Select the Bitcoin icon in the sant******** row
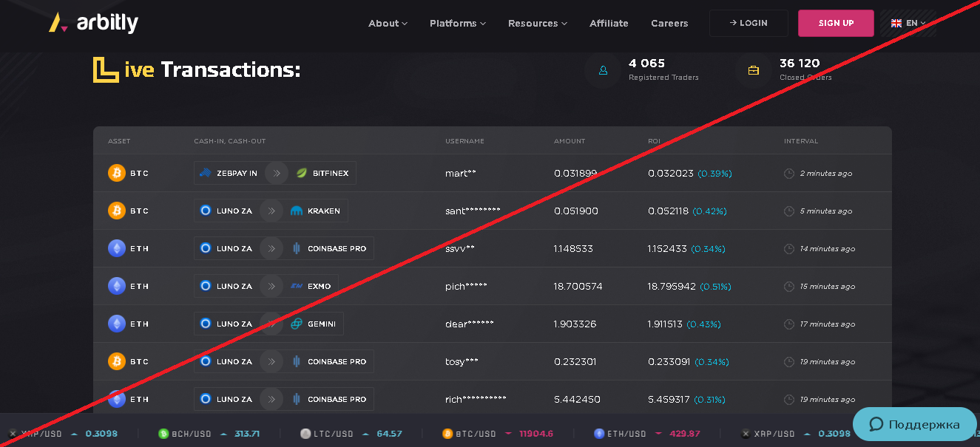Viewport: 980px width, 447px height. click(x=117, y=211)
